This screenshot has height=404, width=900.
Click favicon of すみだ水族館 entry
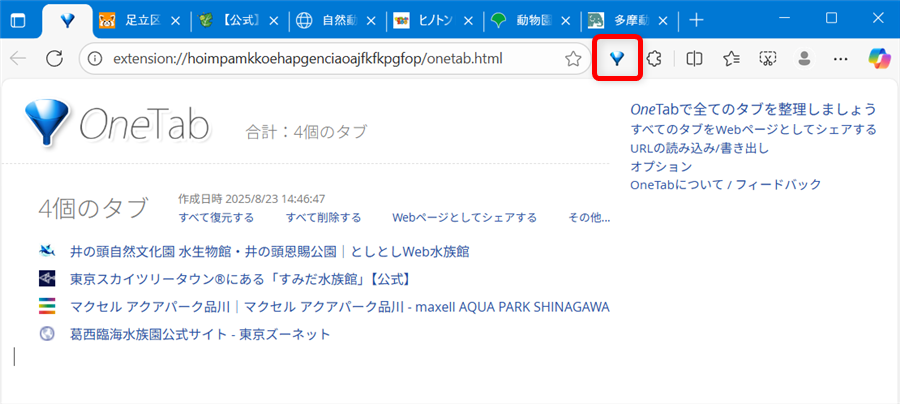click(x=47, y=279)
